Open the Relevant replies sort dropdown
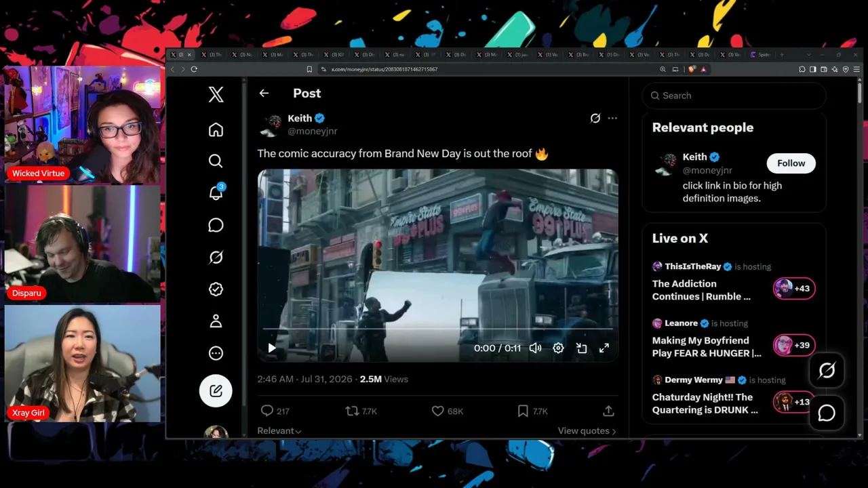Image resolution: width=868 pixels, height=488 pixels. click(x=279, y=431)
